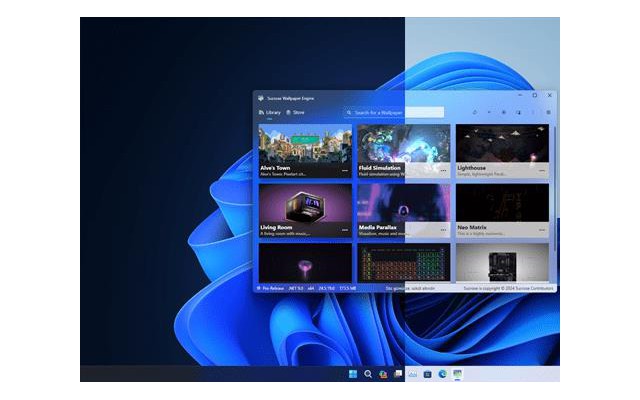The height and width of the screenshot is (400, 640).
Task: Select the Lighthouse wallpaper thumbnail
Action: point(502,151)
